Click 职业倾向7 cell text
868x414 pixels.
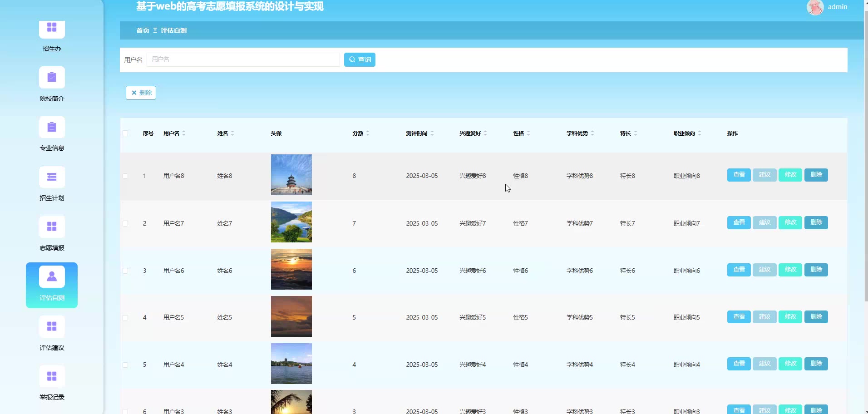click(687, 223)
